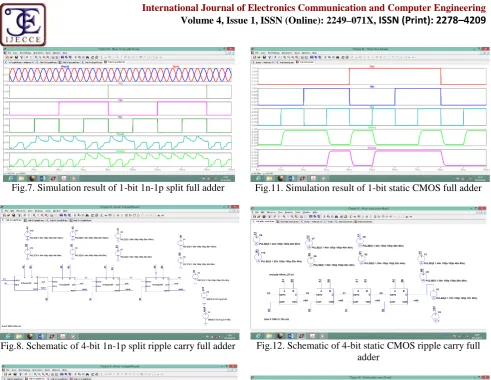Click the red close button of the Fig.7 window
This screenshot has width=491, height=380.
point(231,49)
